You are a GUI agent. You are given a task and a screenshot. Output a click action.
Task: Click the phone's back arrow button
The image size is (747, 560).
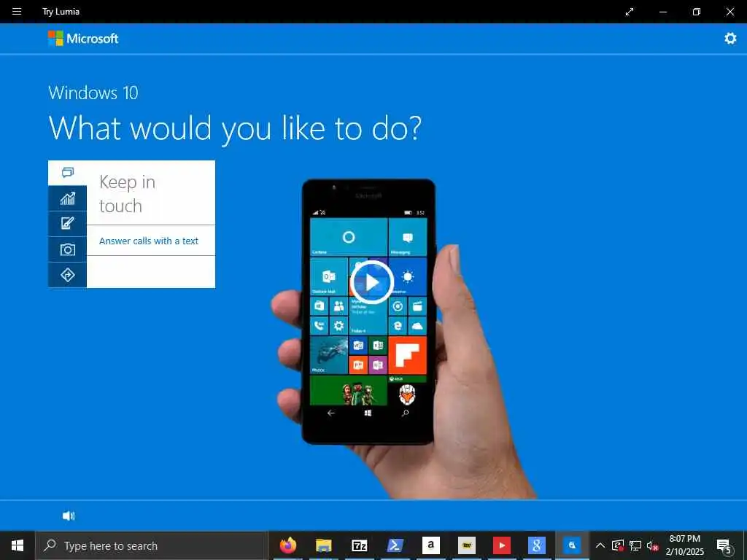coord(331,413)
